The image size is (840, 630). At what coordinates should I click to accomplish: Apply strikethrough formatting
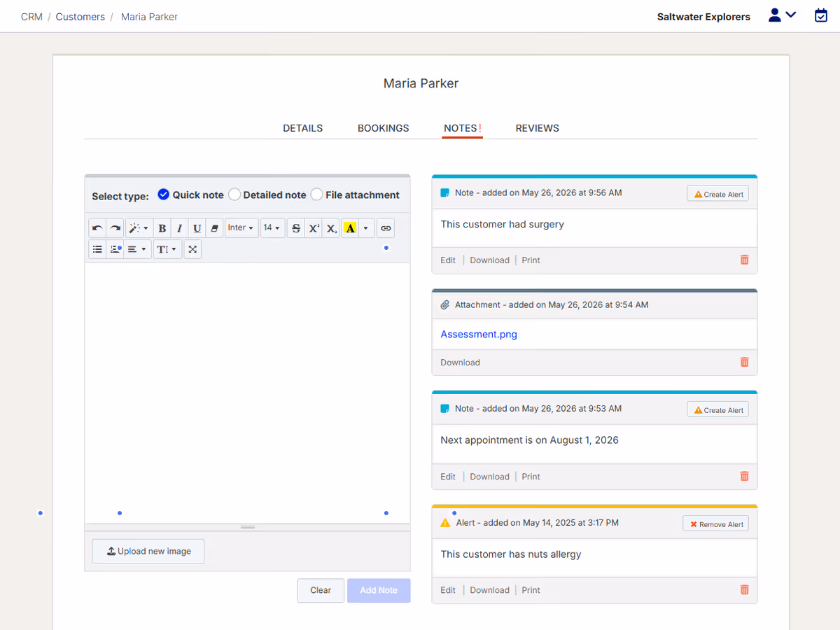point(296,228)
